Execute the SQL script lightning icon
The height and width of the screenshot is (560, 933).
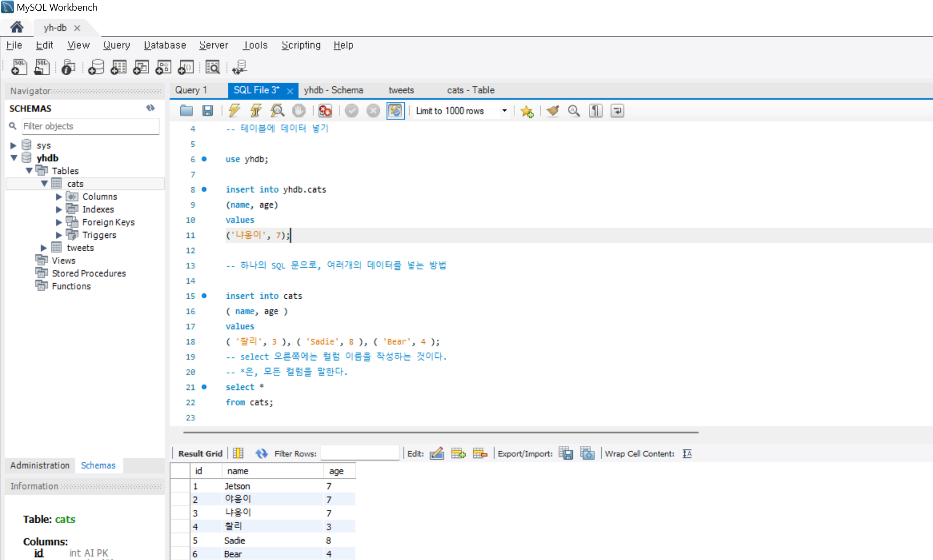pos(234,110)
